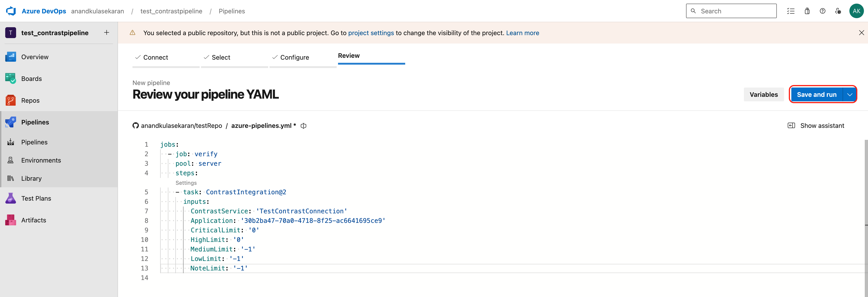Click Save and run
The width and height of the screenshot is (868, 297).
817,95
